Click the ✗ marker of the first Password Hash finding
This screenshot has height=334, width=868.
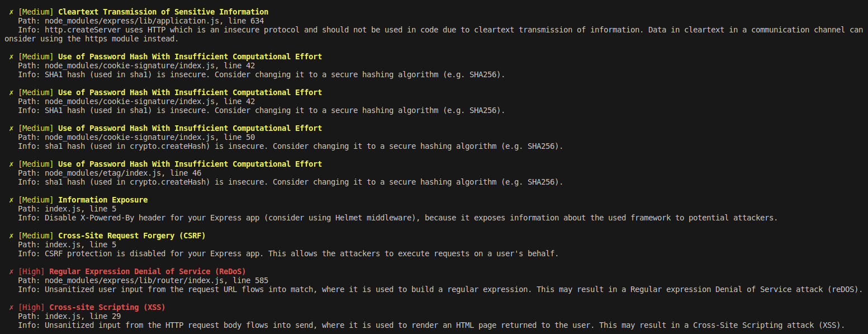coord(11,57)
